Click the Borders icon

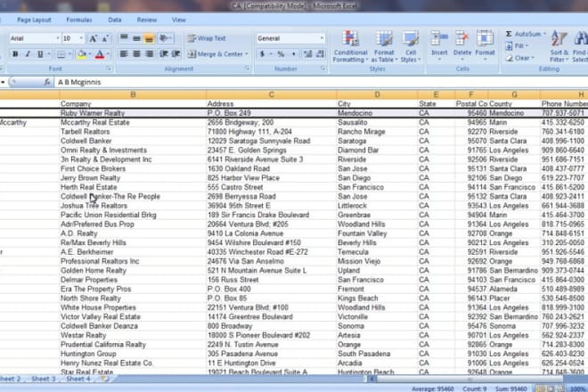click(x=61, y=54)
